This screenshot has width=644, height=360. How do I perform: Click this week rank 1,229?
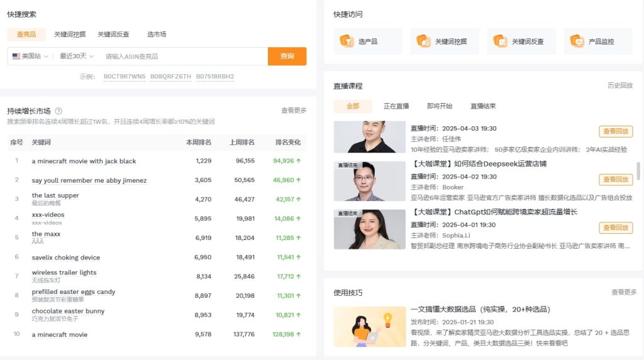(203, 161)
